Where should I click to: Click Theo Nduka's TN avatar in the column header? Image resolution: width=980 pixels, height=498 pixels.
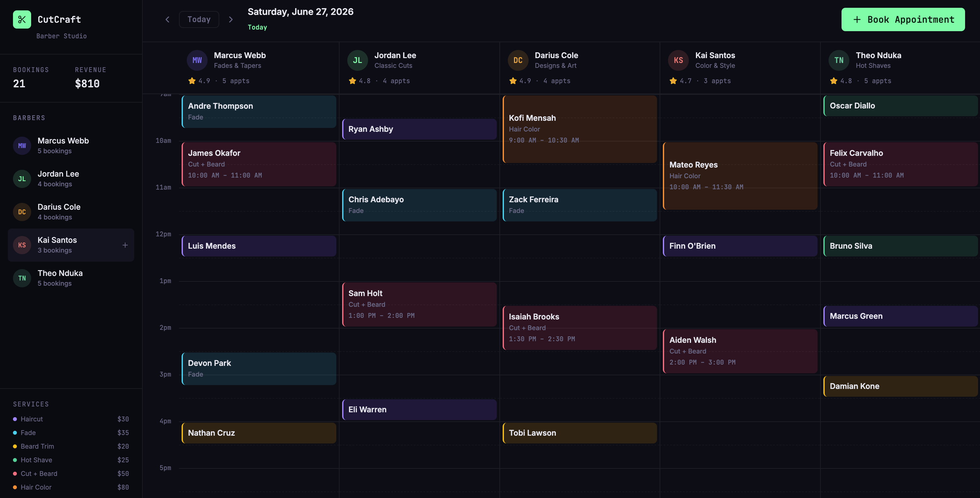pos(839,60)
